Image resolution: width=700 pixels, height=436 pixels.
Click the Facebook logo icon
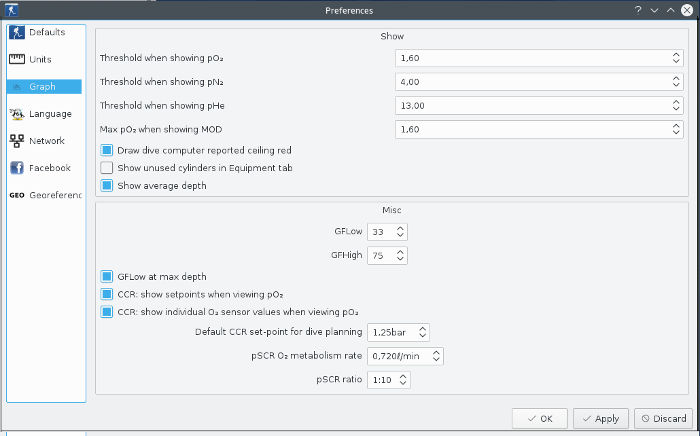tap(17, 168)
